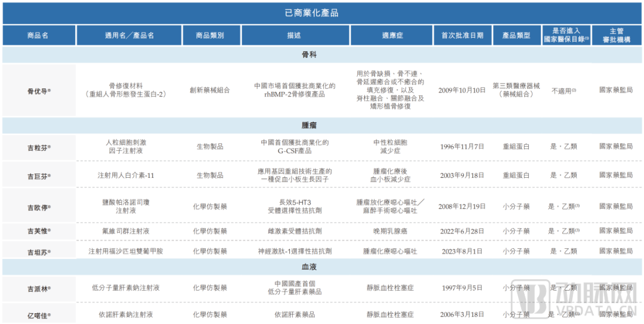Click the '骨科' section heading
This screenshot has width=644, height=324.
[x=309, y=54]
